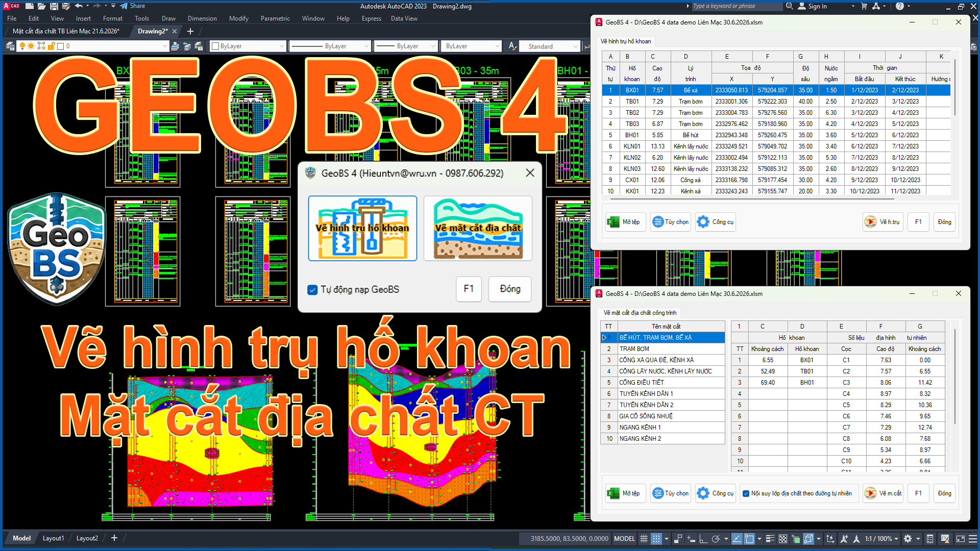Open the AutoCAD application menu button
Image resolution: width=980 pixels, height=551 pixels.
(x=11, y=6)
